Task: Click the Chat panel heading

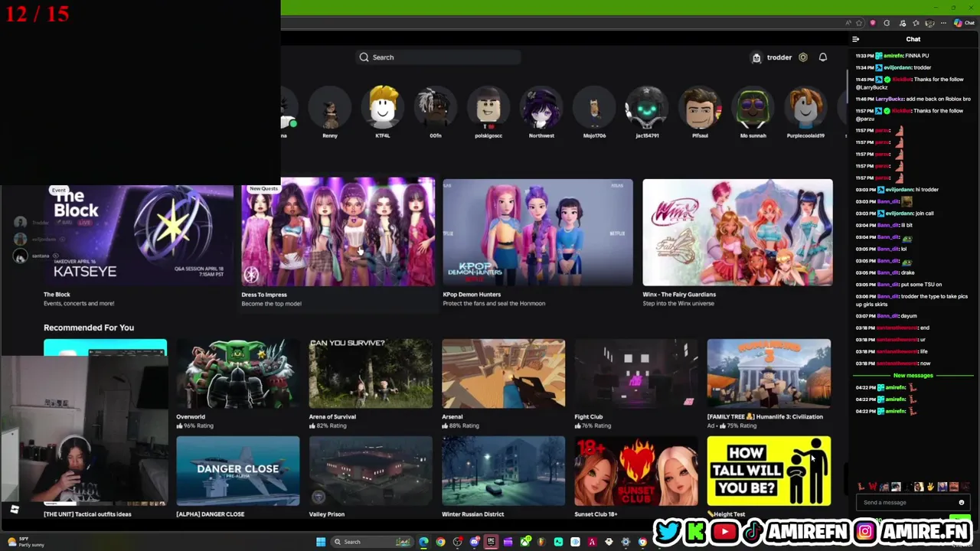Action: click(x=913, y=39)
